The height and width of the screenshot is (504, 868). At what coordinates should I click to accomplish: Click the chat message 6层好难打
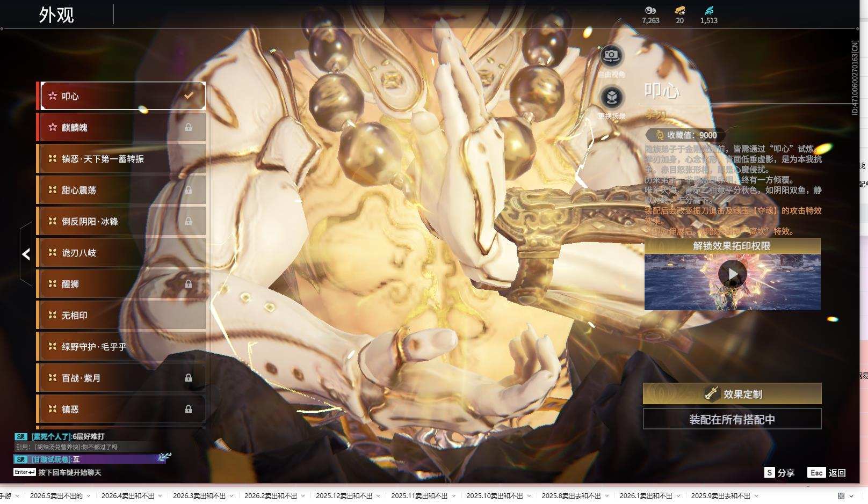click(x=89, y=436)
